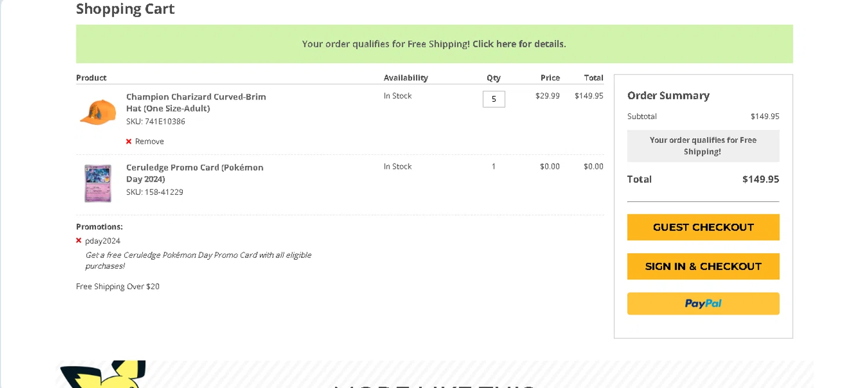Screen dimensions: 868x388
Task: Open the Ceruledge Promo Card product title link
Action: [194, 173]
